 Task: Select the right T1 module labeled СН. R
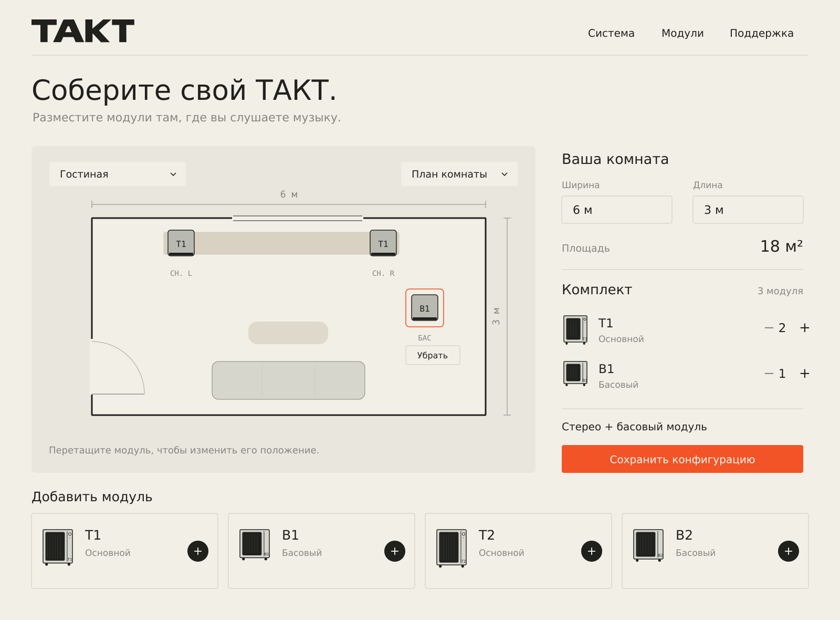(x=383, y=243)
